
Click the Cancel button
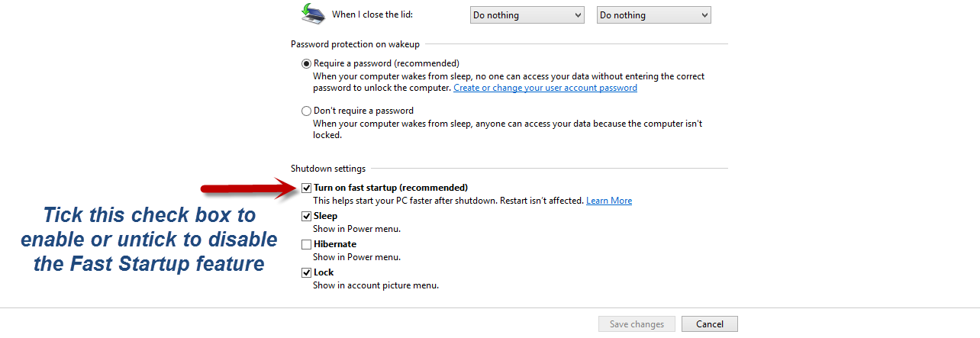[x=710, y=324]
